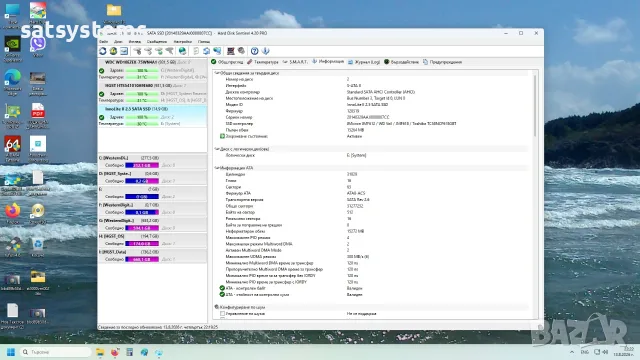
Task: Click the document report toolbar icon
Action: pos(196,51)
